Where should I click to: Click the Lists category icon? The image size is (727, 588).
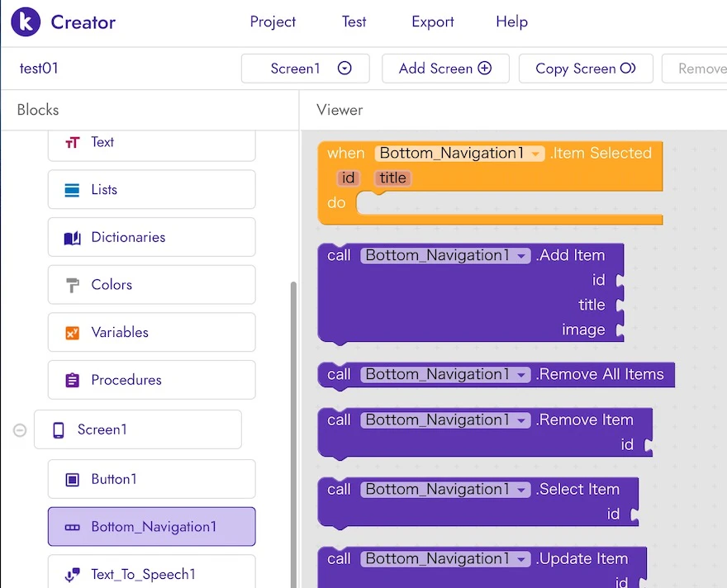(72, 190)
